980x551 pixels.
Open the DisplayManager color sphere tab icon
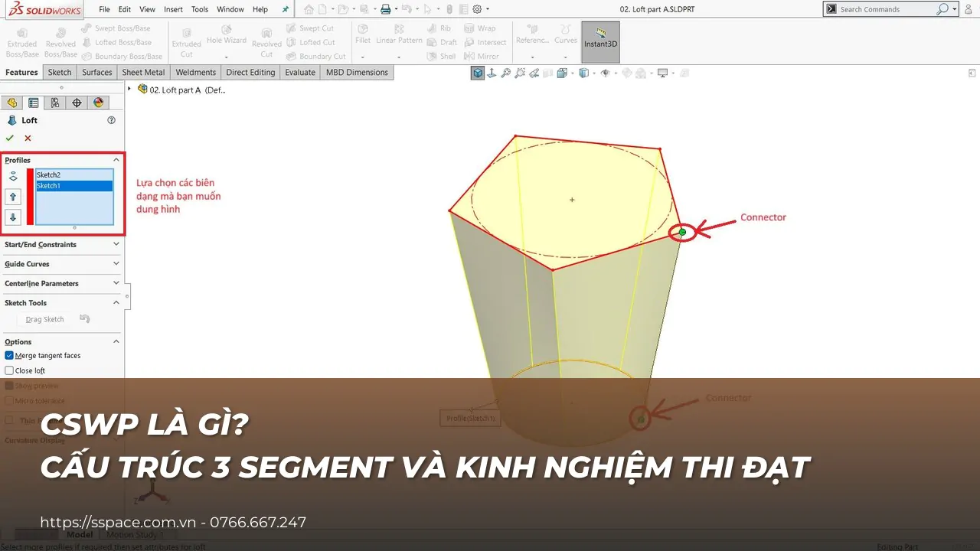point(98,103)
